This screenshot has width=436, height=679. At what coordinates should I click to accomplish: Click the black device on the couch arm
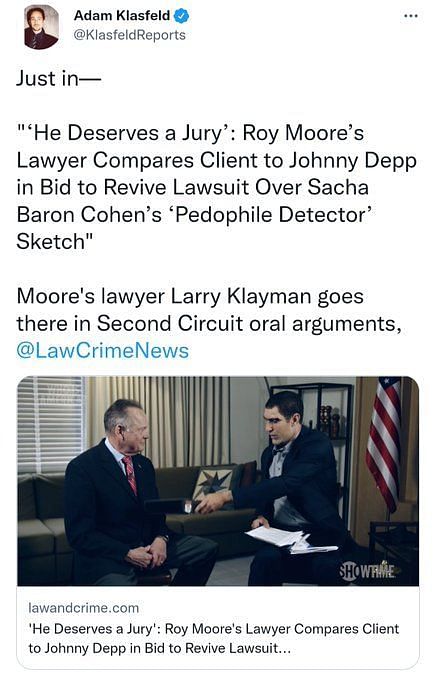169,505
